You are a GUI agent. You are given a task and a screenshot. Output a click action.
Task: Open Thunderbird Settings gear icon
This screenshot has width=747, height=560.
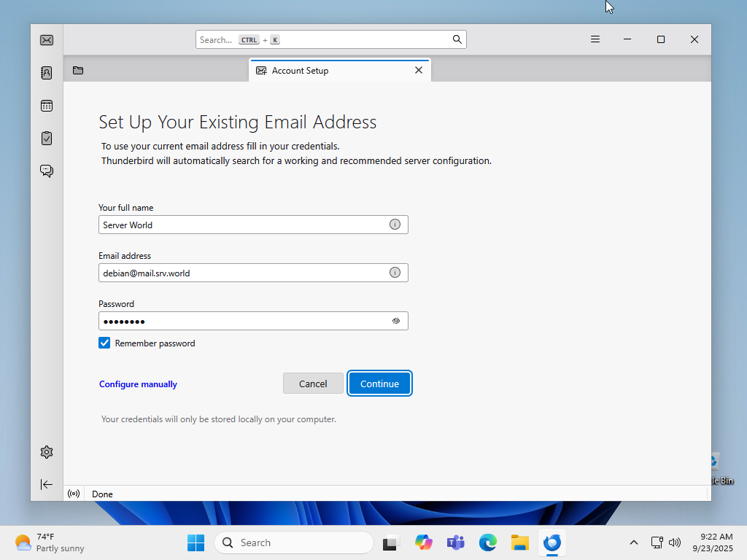47,452
